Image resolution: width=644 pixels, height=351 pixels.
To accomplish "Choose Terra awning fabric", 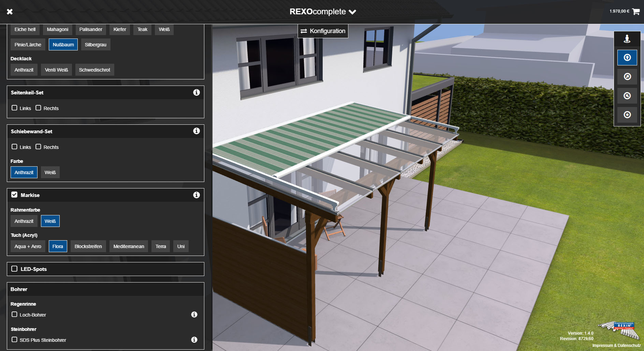I will [161, 246].
